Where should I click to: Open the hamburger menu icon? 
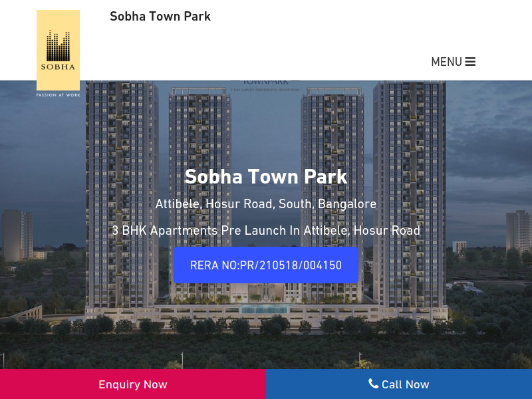point(470,62)
